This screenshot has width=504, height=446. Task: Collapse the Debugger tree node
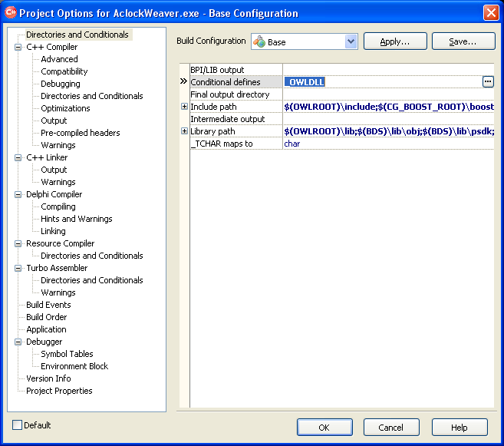(x=18, y=342)
